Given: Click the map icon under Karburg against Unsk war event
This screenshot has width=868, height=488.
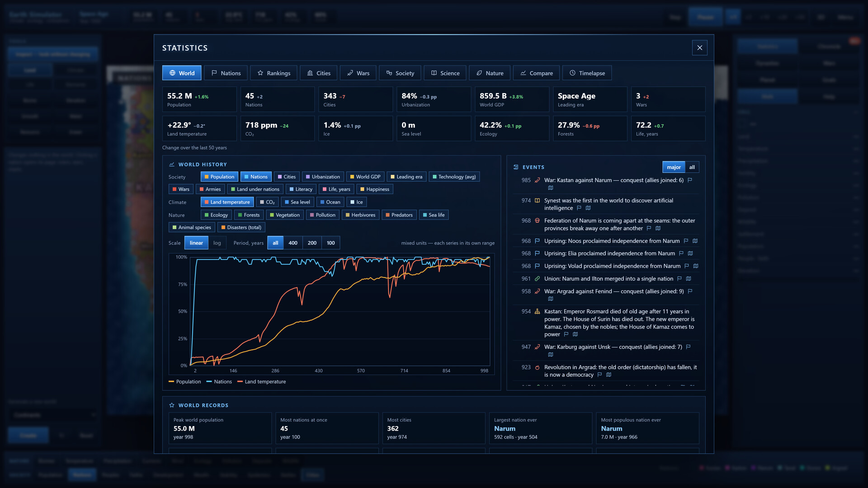Looking at the screenshot, I should [551, 355].
